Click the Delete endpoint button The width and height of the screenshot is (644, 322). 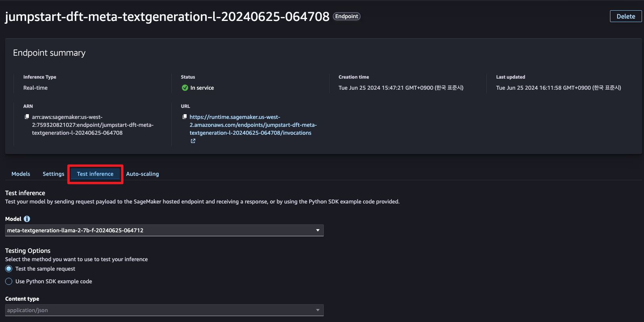[x=626, y=16]
